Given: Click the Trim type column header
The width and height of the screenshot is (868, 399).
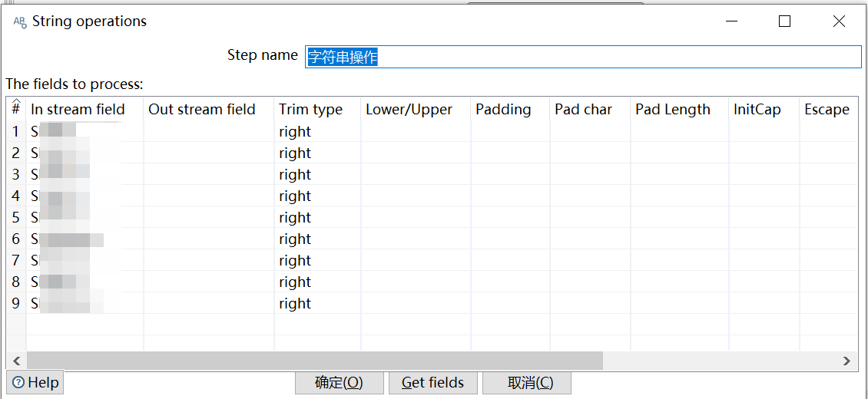Looking at the screenshot, I should tap(317, 110).
